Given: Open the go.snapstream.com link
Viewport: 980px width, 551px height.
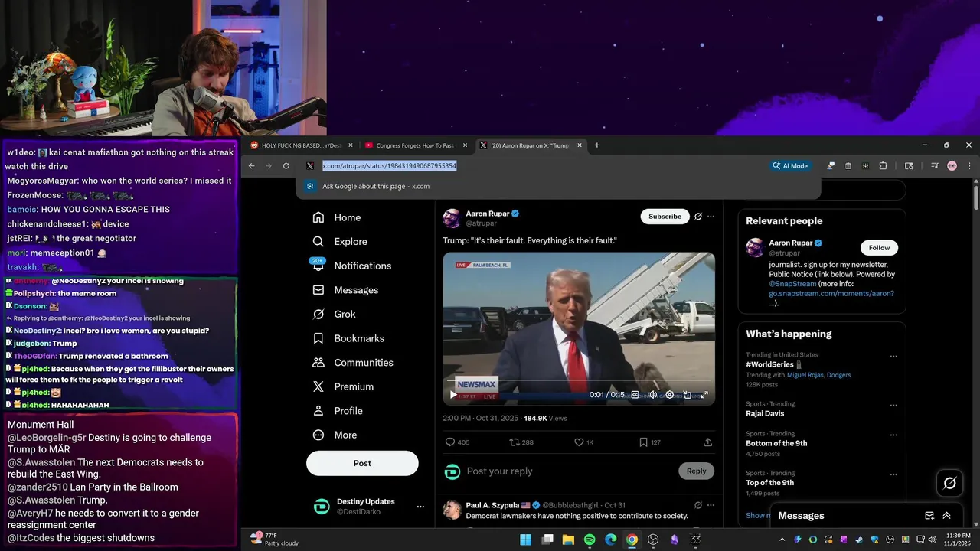Looking at the screenshot, I should coord(831,293).
